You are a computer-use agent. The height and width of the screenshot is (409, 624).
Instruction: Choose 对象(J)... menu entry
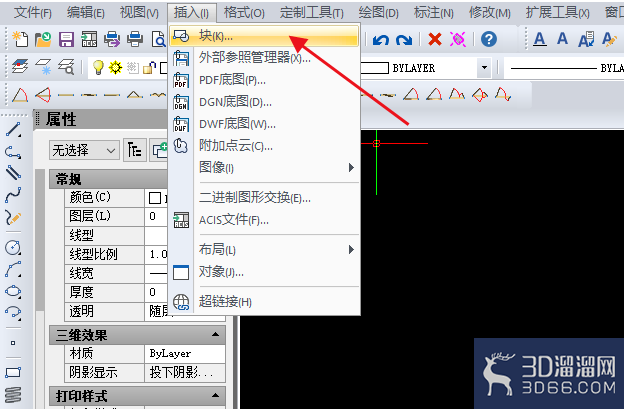click(264, 272)
